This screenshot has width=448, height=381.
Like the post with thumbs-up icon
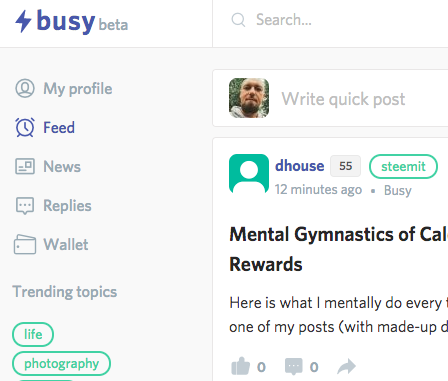(x=240, y=366)
